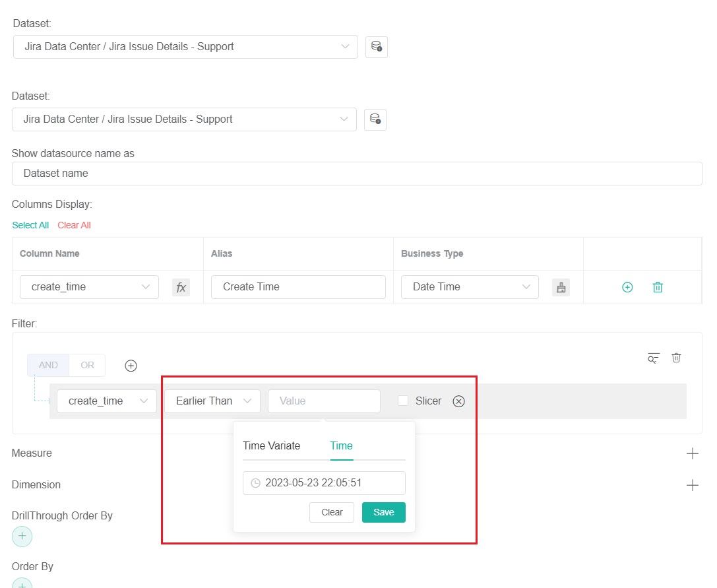
Task: Click dataset info icon beside top Dataset dropdown
Action: [377, 47]
